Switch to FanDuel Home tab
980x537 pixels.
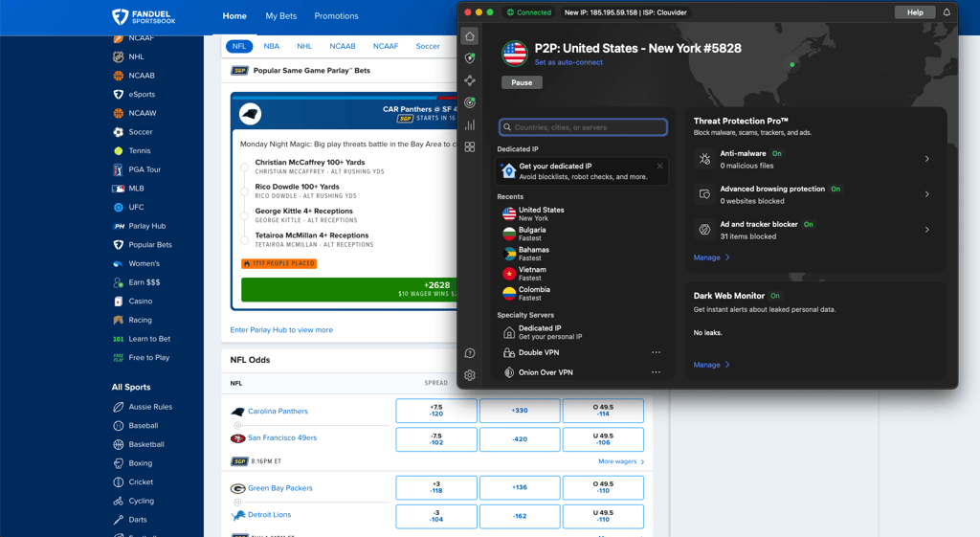[234, 16]
